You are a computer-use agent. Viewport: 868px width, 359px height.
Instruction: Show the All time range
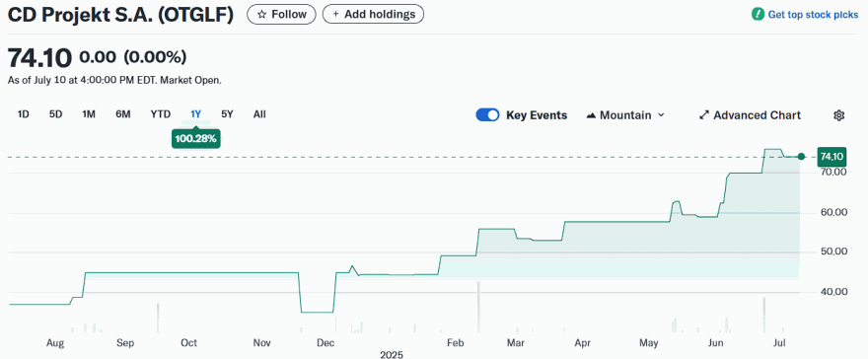[x=259, y=114]
